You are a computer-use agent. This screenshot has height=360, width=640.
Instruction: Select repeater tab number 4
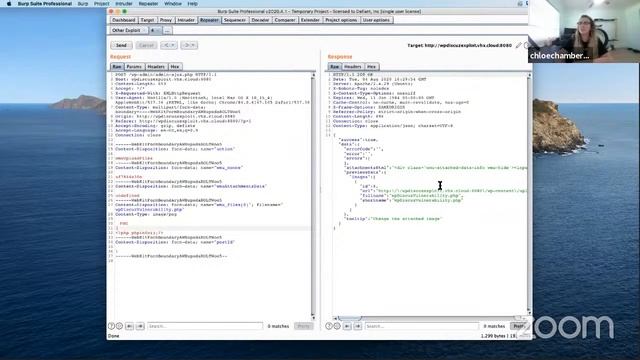(x=155, y=31)
